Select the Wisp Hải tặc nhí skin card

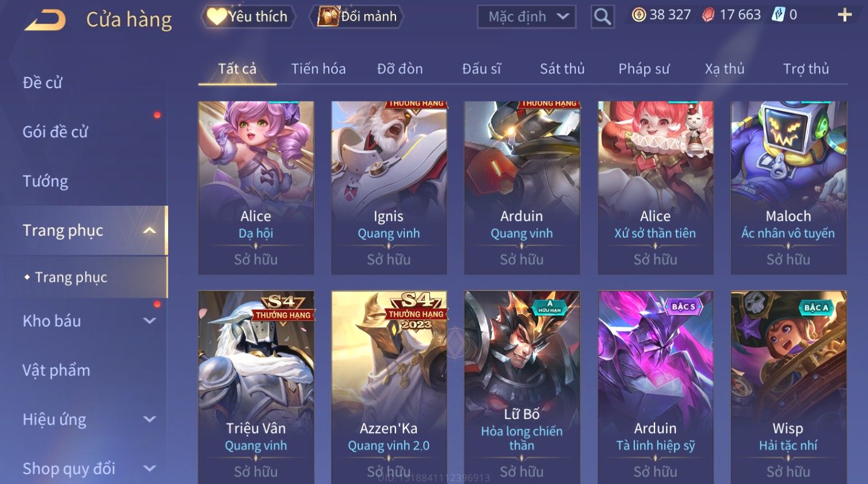click(x=789, y=387)
